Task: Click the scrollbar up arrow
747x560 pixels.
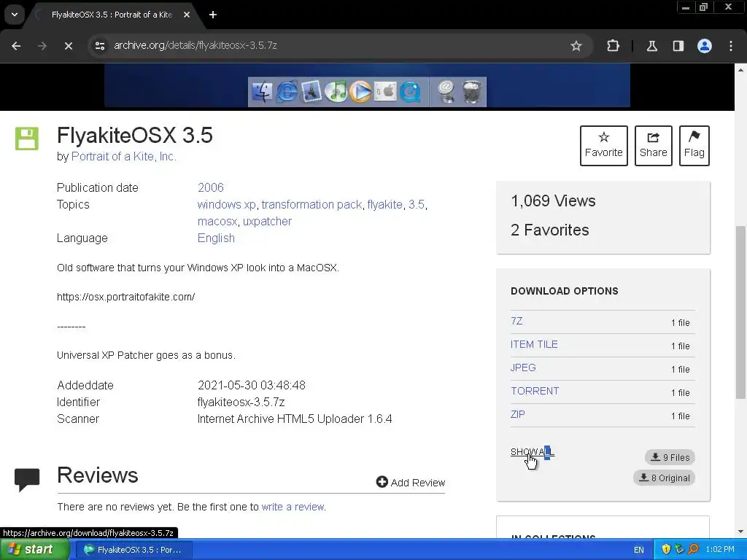Action: pos(740,70)
